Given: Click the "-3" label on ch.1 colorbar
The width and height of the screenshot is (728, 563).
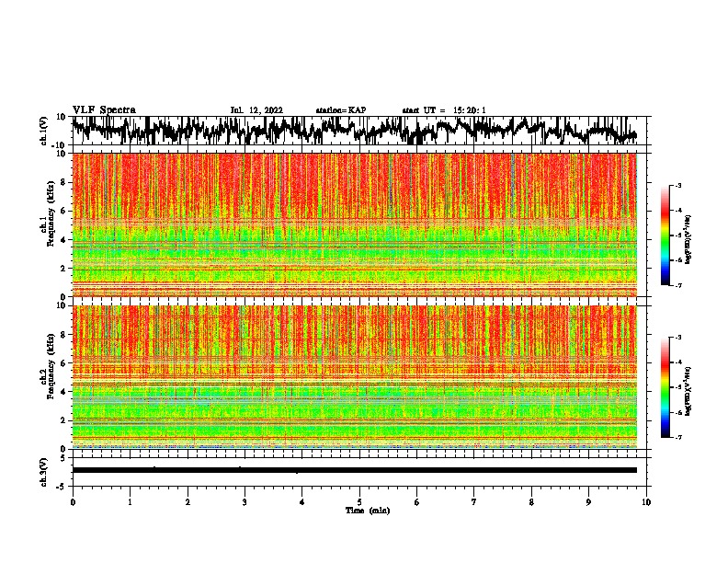Looking at the screenshot, I should (677, 185).
